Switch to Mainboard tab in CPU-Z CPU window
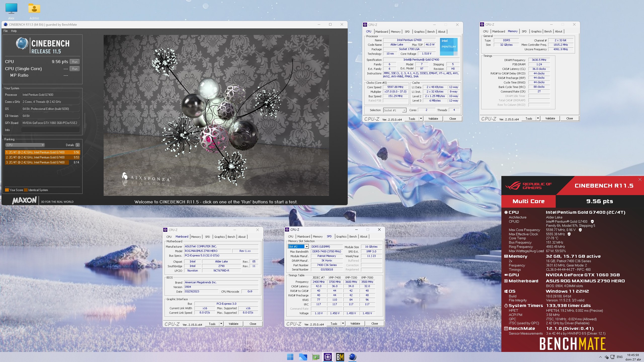Viewport: 644px width, 362px height. [x=381, y=32]
